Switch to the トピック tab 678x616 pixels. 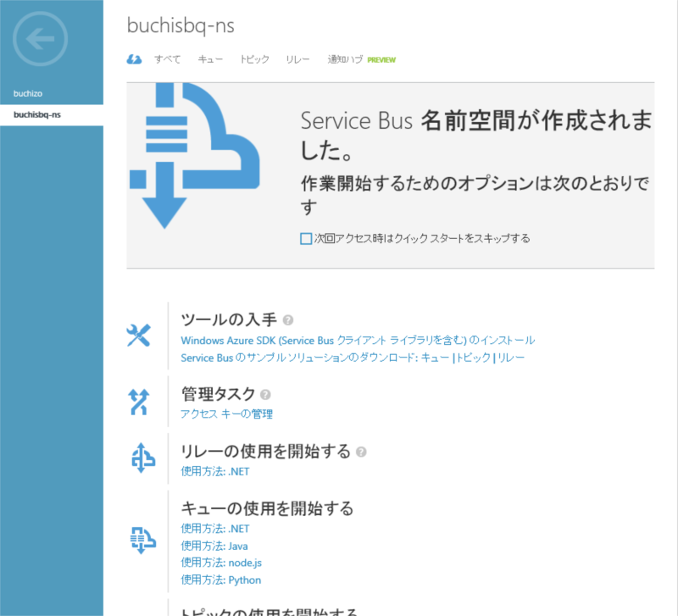coord(254,59)
